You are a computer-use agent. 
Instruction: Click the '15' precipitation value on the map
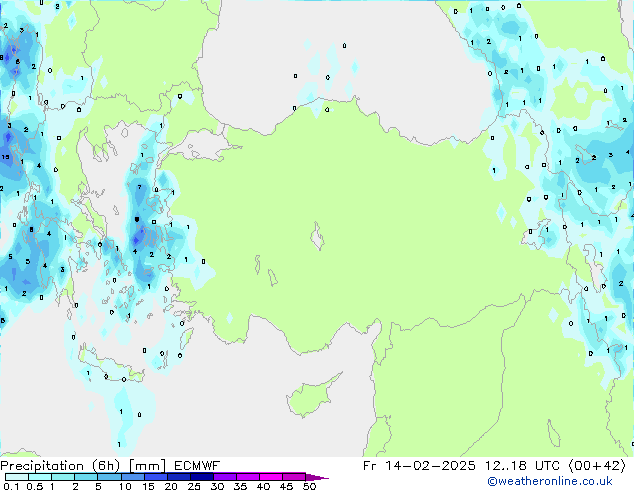[5, 157]
